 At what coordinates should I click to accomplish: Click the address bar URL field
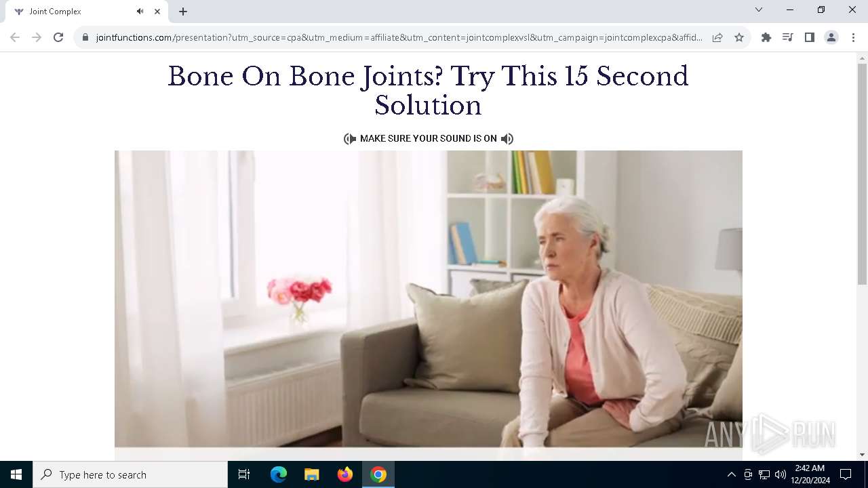399,37
